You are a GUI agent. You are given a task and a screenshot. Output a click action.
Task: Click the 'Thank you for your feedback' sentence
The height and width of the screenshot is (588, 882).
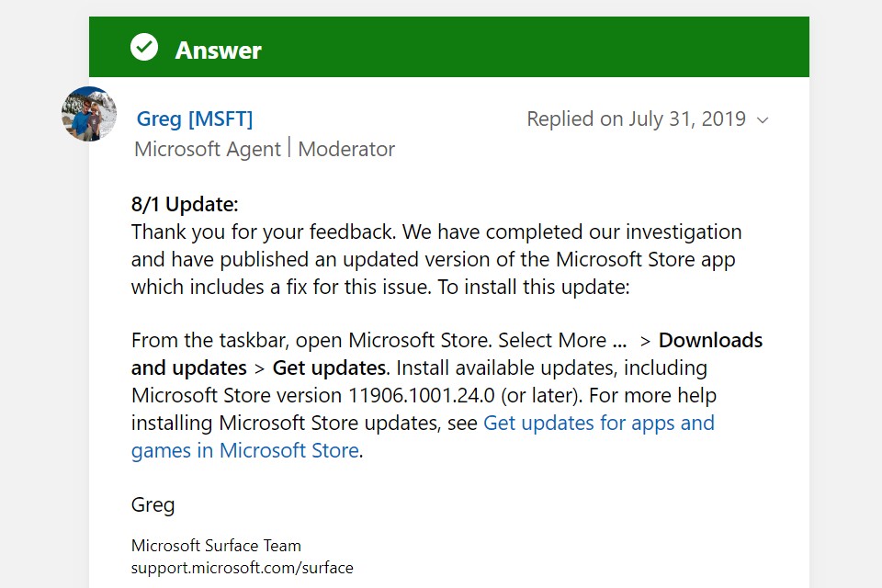coord(264,232)
